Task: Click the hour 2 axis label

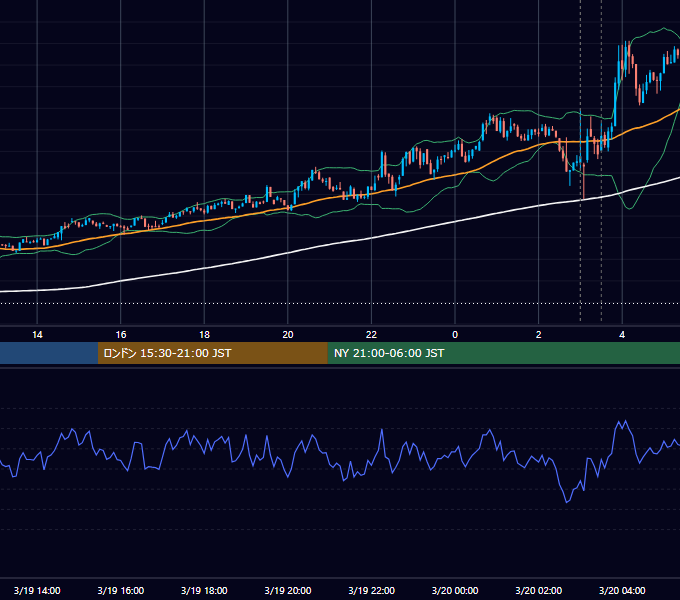Action: tap(539, 335)
